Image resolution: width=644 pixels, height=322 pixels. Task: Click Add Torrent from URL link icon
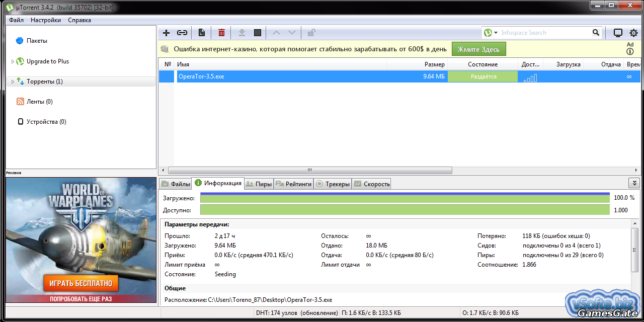coord(182,33)
